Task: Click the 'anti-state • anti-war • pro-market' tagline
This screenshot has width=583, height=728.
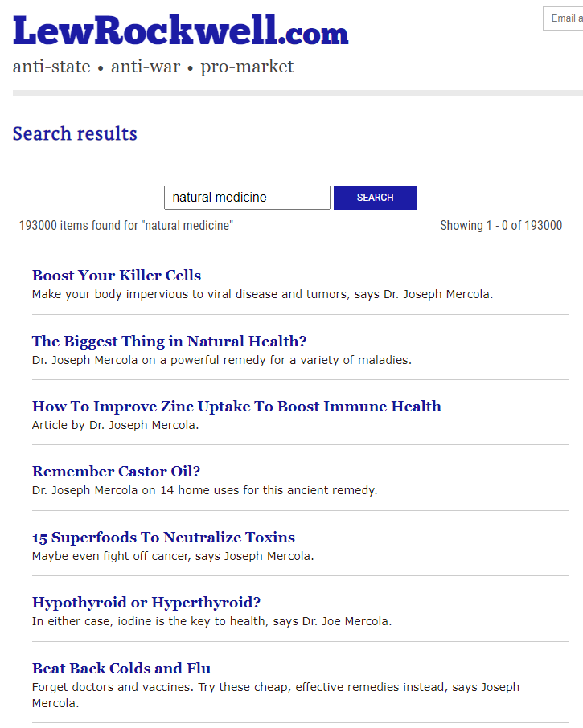Action: click(154, 67)
